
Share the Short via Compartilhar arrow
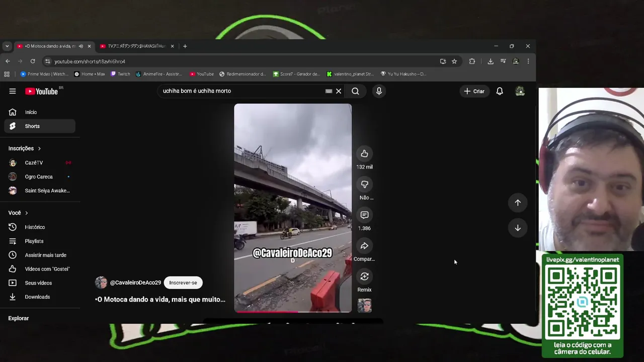pyautogui.click(x=364, y=246)
